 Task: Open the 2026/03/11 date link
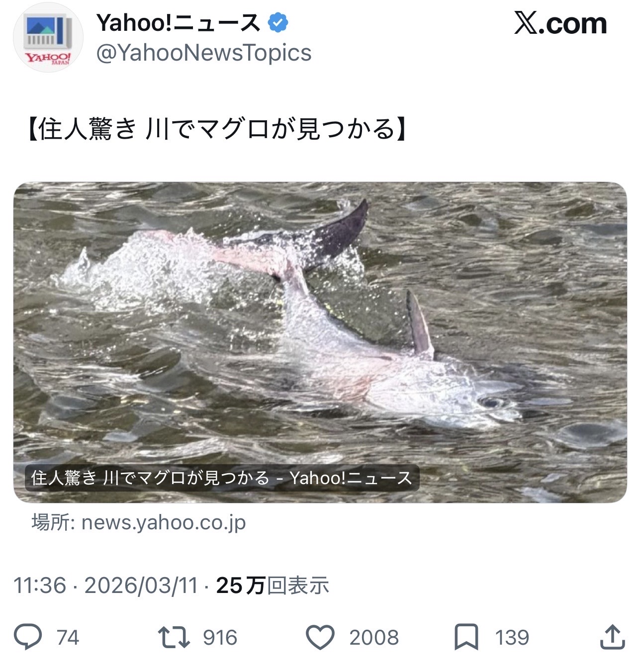pos(142,586)
